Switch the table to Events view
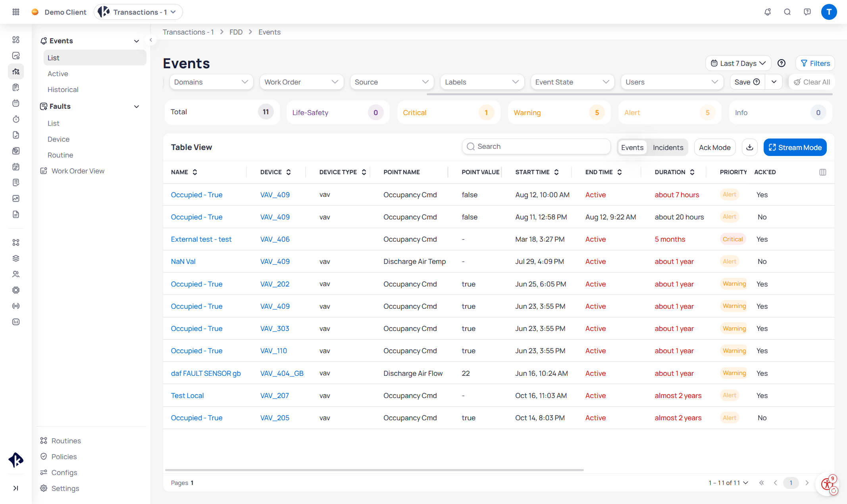847x504 pixels. click(632, 148)
